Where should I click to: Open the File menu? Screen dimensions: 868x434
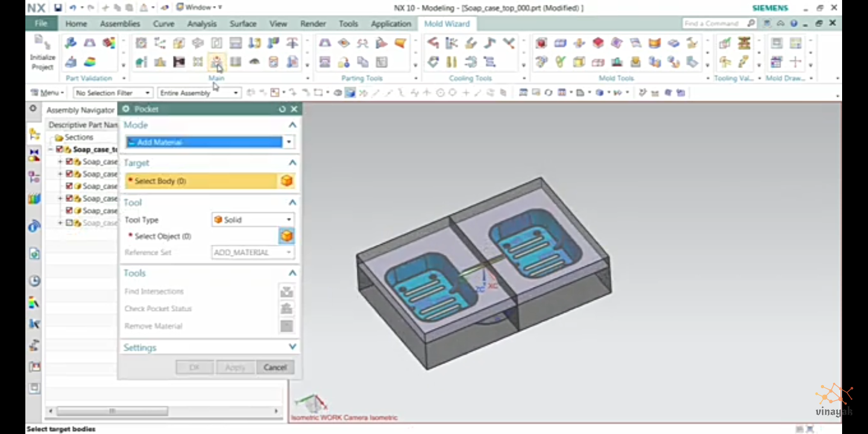41,24
